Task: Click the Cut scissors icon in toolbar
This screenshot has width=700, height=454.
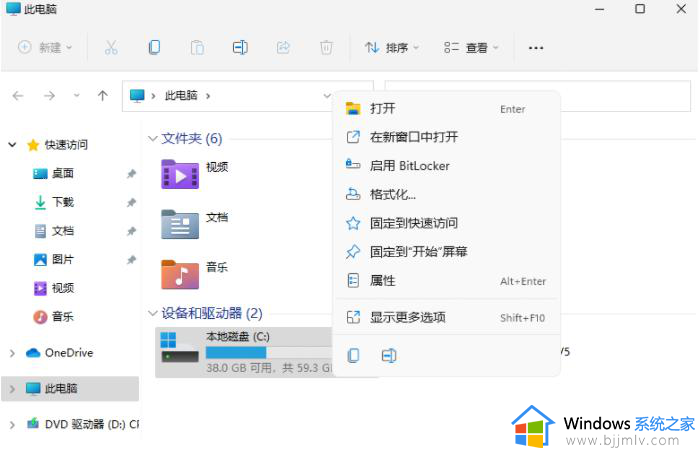Action: click(111, 47)
